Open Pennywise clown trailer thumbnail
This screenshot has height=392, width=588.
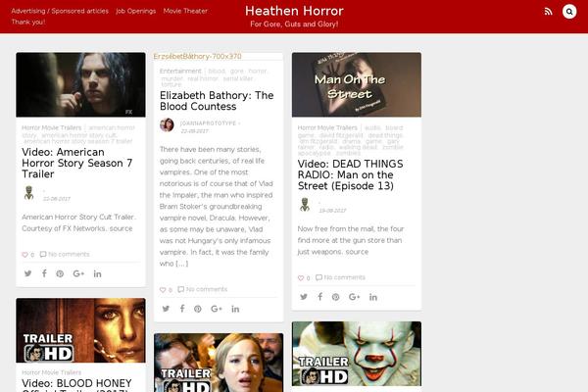coord(357,354)
